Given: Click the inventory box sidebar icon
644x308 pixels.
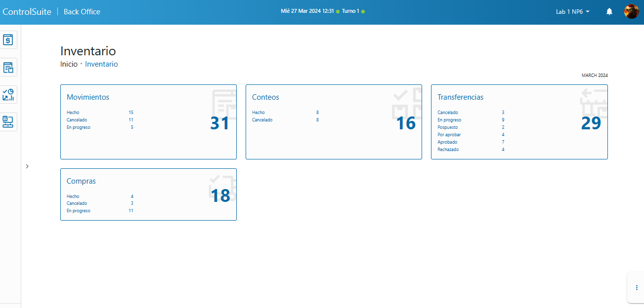Looking at the screenshot, I should tap(9, 67).
